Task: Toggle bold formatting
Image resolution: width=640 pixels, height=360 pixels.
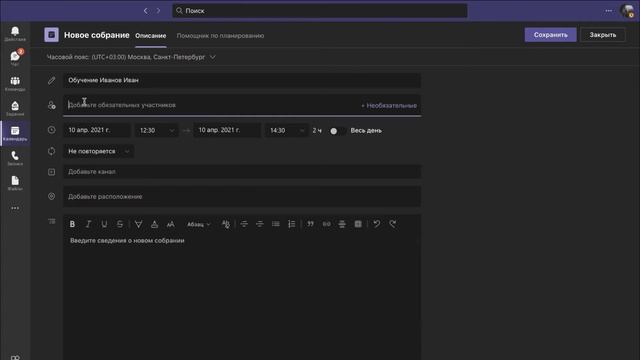Action: coord(72,224)
